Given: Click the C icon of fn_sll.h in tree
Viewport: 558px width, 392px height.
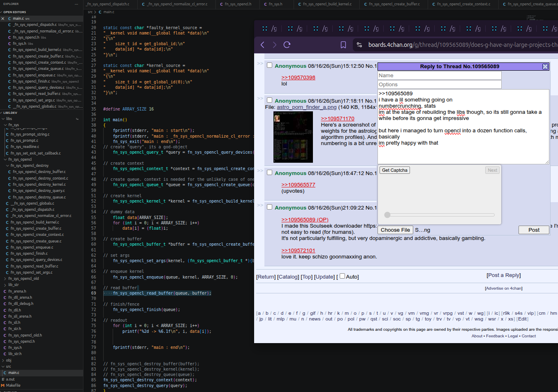Looking at the screenshot, I should (x=5, y=323).
